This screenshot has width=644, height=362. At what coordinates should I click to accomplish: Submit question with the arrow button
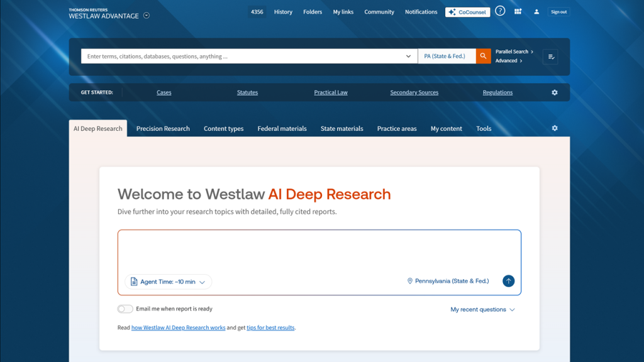coord(508,281)
